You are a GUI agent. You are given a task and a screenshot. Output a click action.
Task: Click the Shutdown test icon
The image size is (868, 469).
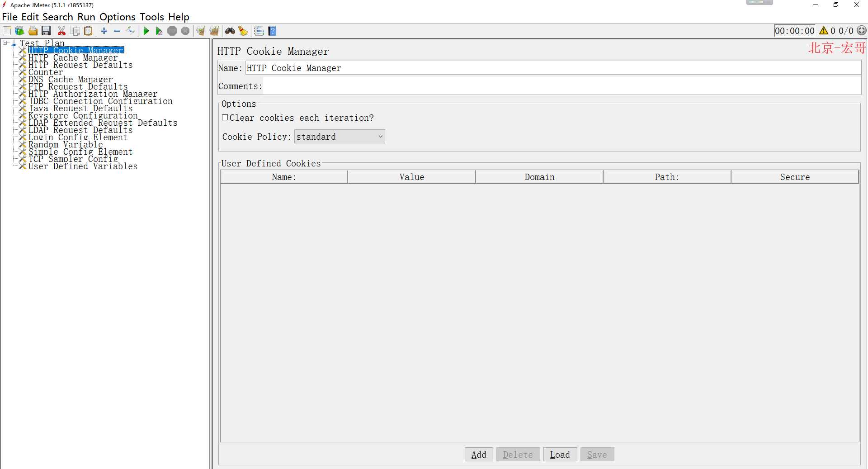[185, 31]
